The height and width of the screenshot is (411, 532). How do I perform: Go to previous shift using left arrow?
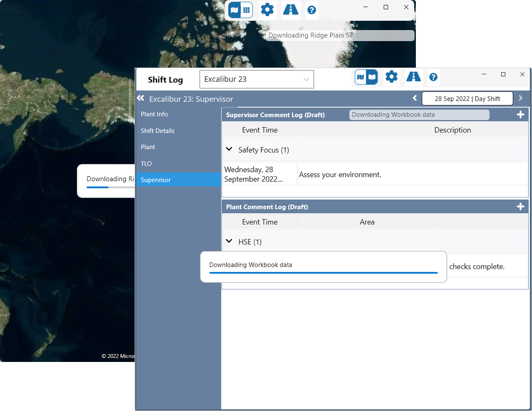pyautogui.click(x=415, y=98)
